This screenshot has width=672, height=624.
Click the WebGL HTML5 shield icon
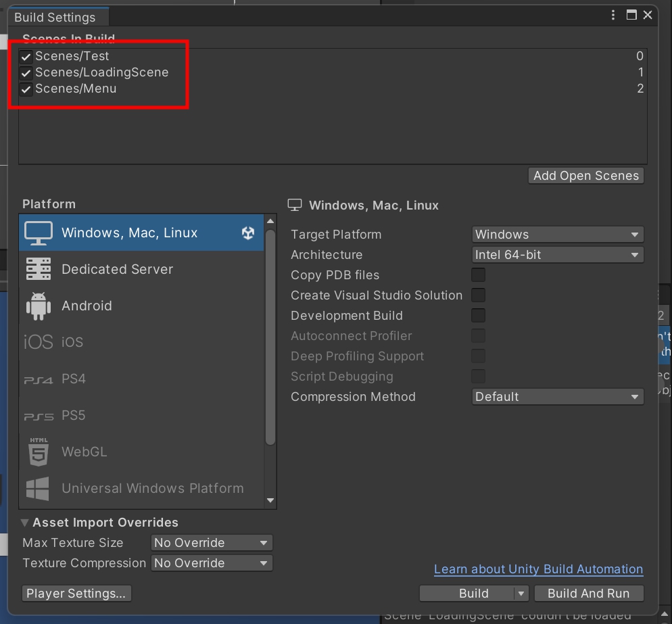(x=39, y=452)
